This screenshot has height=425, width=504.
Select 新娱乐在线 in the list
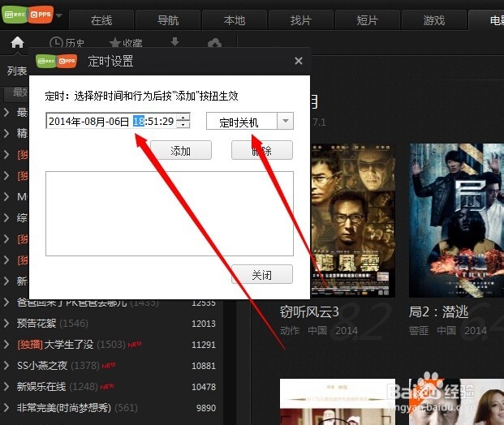[x=41, y=386]
